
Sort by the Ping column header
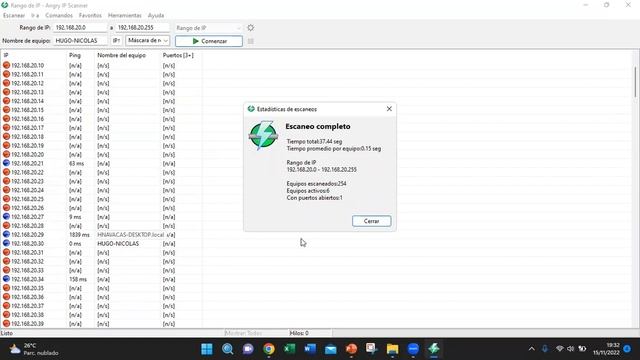[80, 55]
